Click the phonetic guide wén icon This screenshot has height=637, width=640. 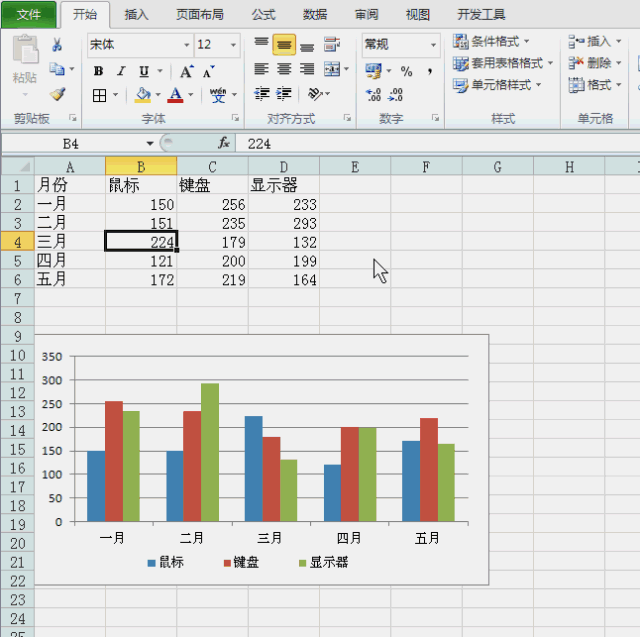click(x=218, y=95)
